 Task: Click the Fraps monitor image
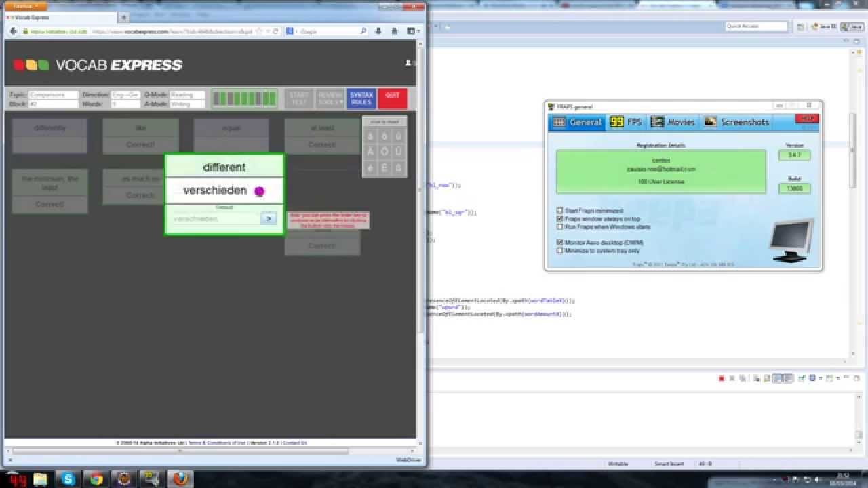tap(791, 241)
